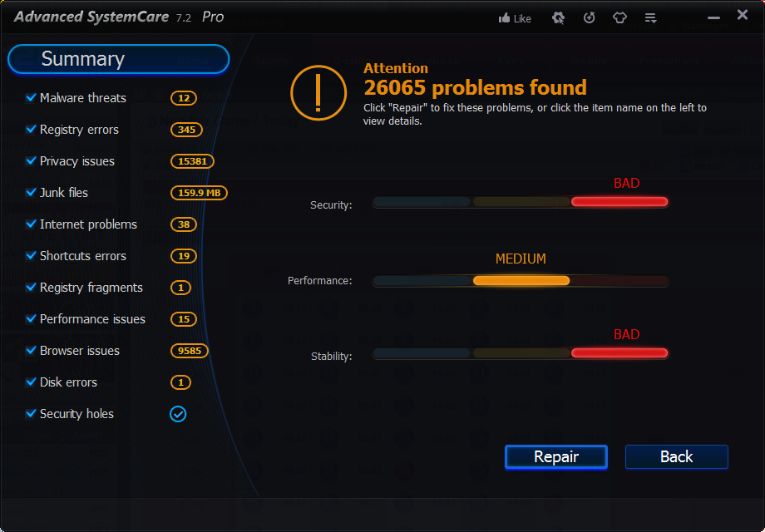Click the Internet problems count badge 38
Screen dimensions: 765x532
coord(184,224)
